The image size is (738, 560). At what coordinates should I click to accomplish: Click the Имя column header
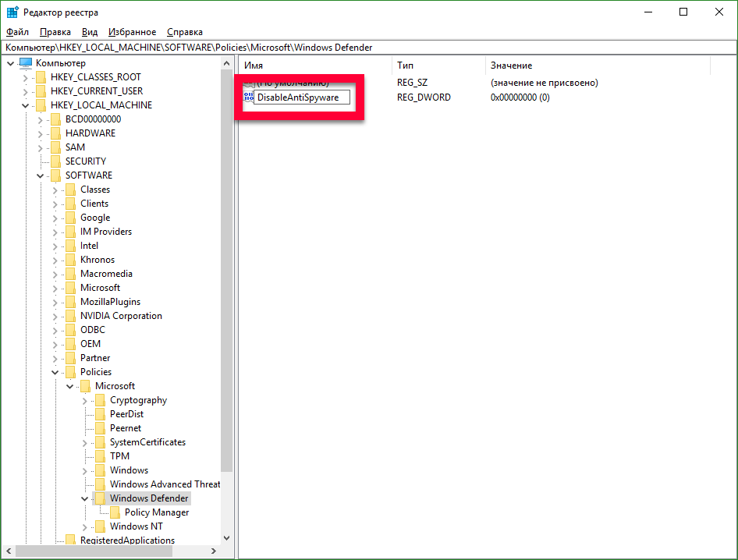[312, 66]
